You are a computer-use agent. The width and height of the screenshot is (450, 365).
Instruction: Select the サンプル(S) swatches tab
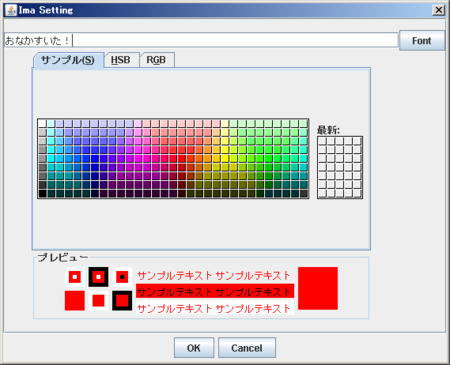[x=68, y=60]
